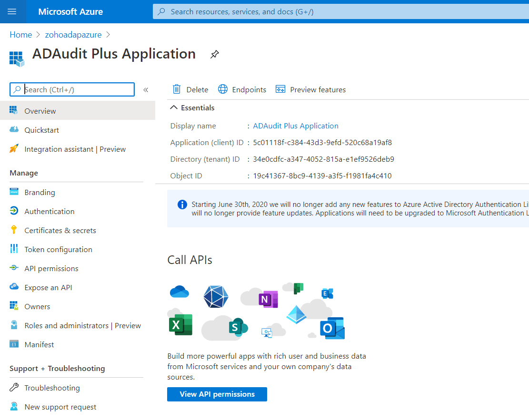The width and height of the screenshot is (529, 420).
Task: Click the Integration assistant rocket icon
Action: point(14,149)
